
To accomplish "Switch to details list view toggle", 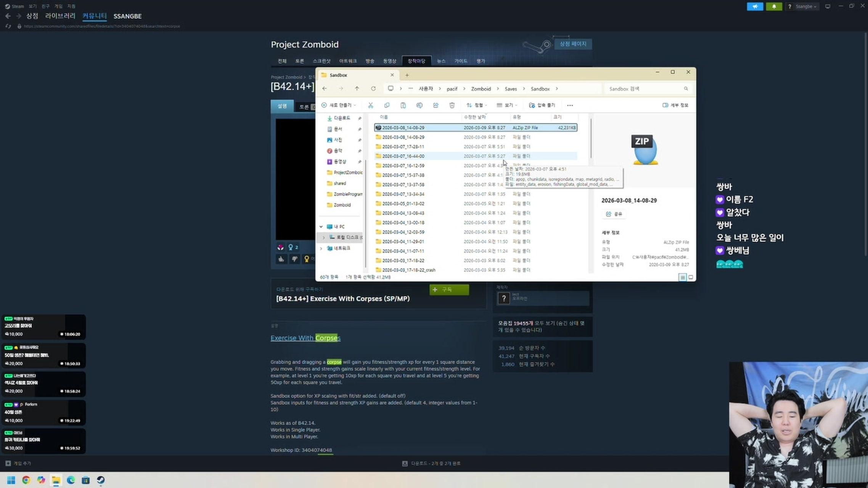I will (x=683, y=277).
